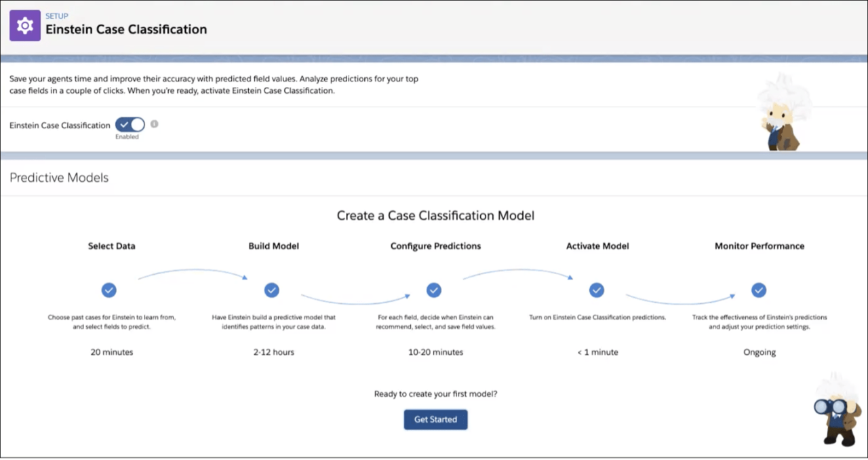868x460 pixels.
Task: Click the Get Started button
Action: 435,419
